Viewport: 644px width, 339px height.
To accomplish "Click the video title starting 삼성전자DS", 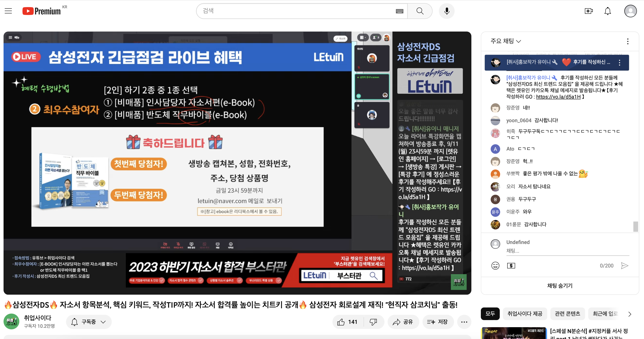I will [231, 305].
